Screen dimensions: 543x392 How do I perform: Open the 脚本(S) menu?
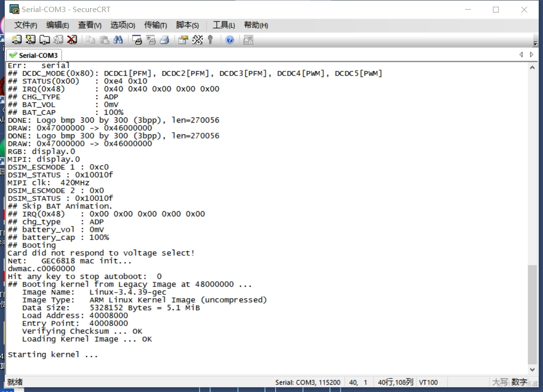188,25
